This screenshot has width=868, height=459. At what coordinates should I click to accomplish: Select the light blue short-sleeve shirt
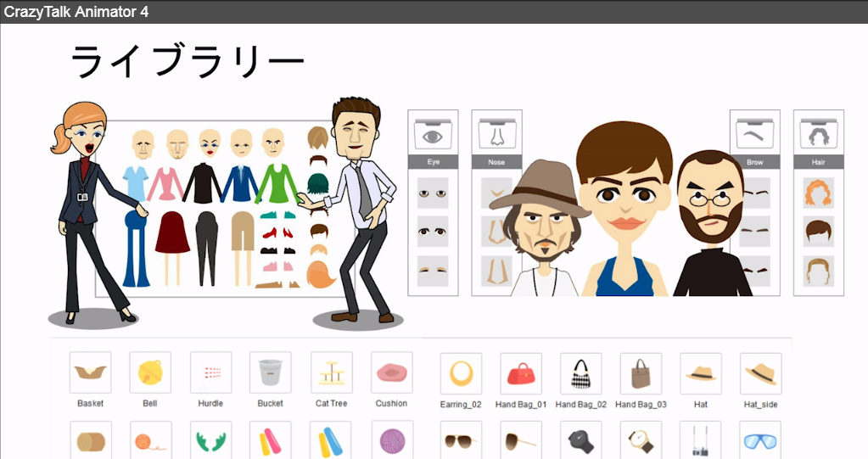(136, 182)
